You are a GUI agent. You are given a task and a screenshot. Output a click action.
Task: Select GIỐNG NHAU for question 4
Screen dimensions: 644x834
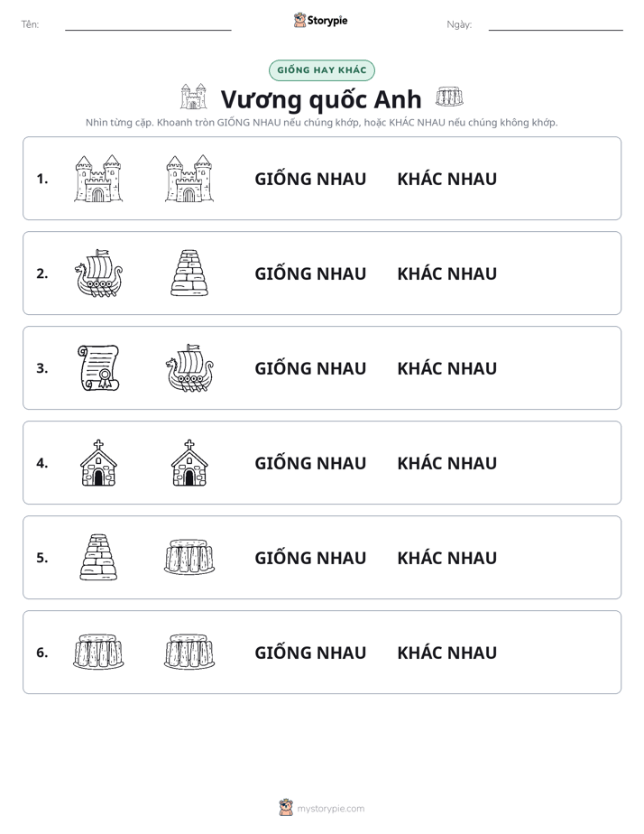coord(310,463)
